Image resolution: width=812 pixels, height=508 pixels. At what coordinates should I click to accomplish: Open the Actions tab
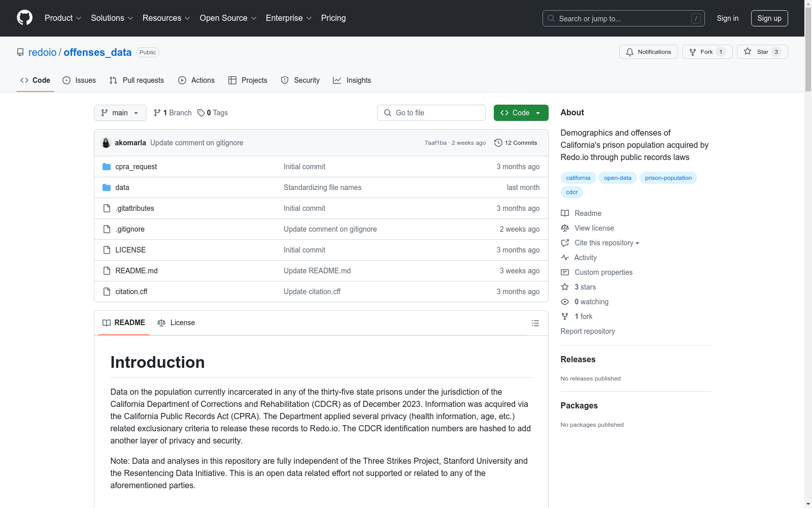point(196,80)
